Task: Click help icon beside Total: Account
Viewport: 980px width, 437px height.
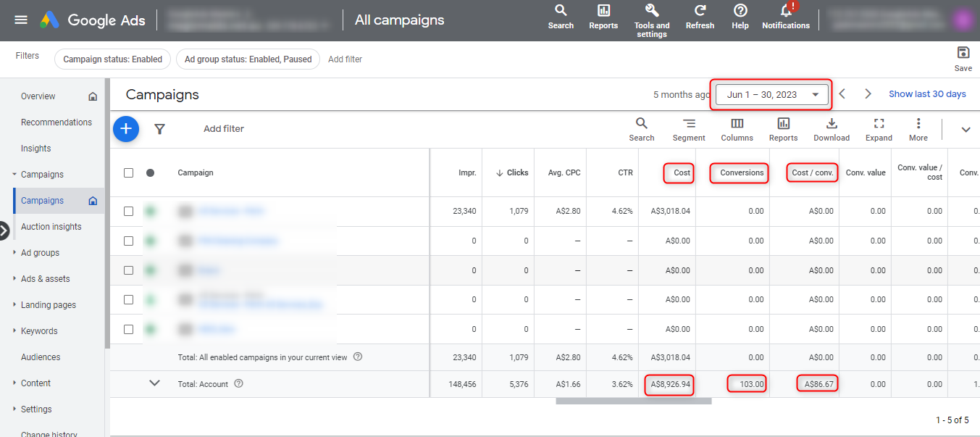Action: coord(239,384)
